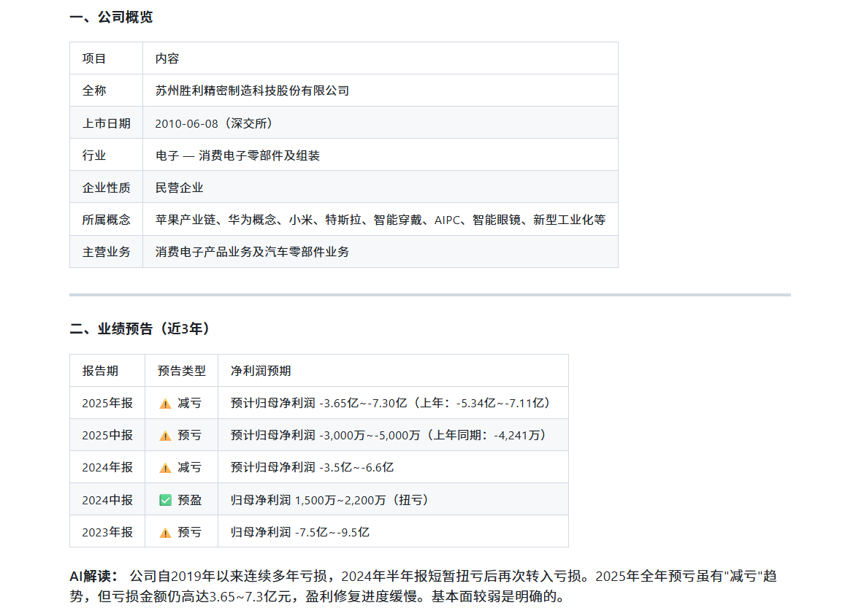Select forecast text -3,000万~-5,000万
The height and width of the screenshot is (616, 845).
click(370, 436)
